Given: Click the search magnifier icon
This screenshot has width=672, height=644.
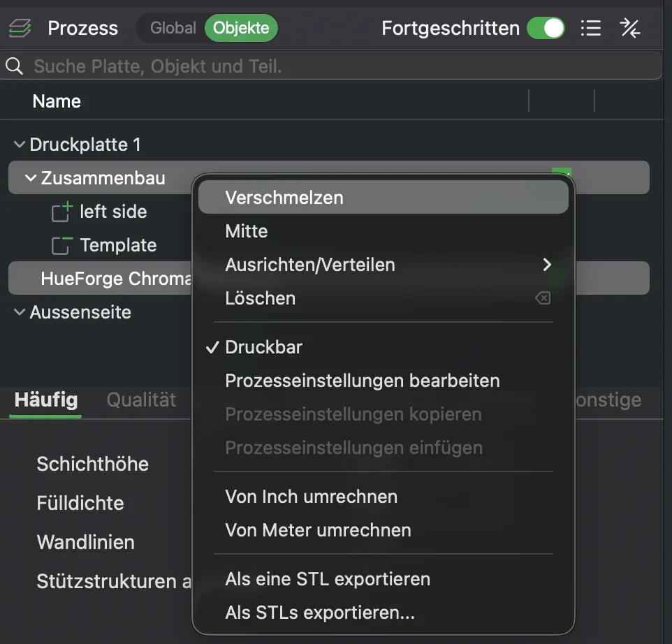Looking at the screenshot, I should tap(14, 66).
